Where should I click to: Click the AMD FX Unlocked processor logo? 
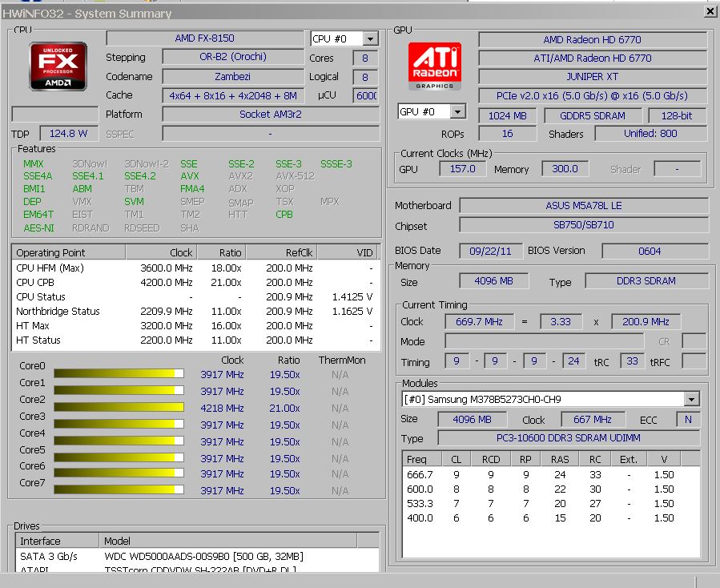click(58, 66)
